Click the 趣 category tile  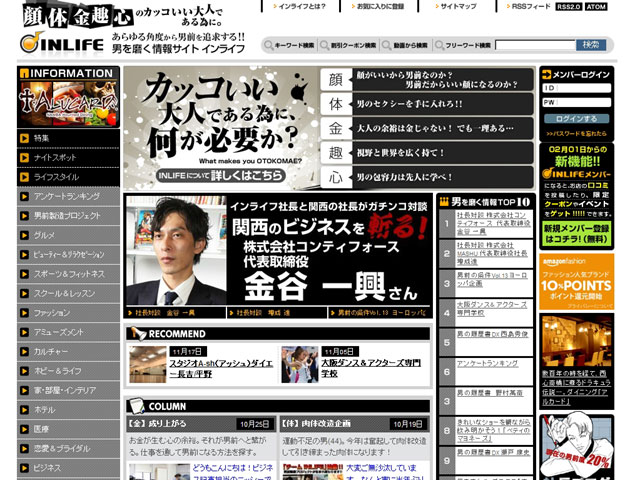336,153
